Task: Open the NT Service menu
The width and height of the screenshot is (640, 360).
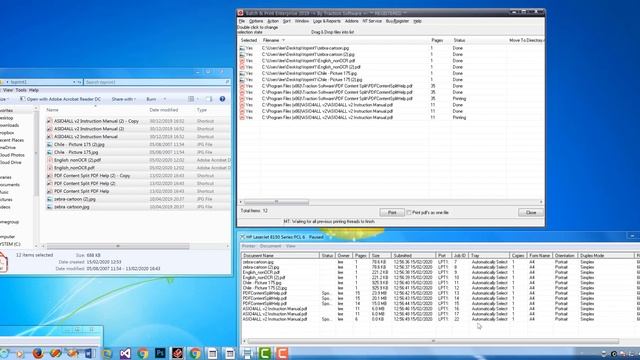Action: [372, 21]
